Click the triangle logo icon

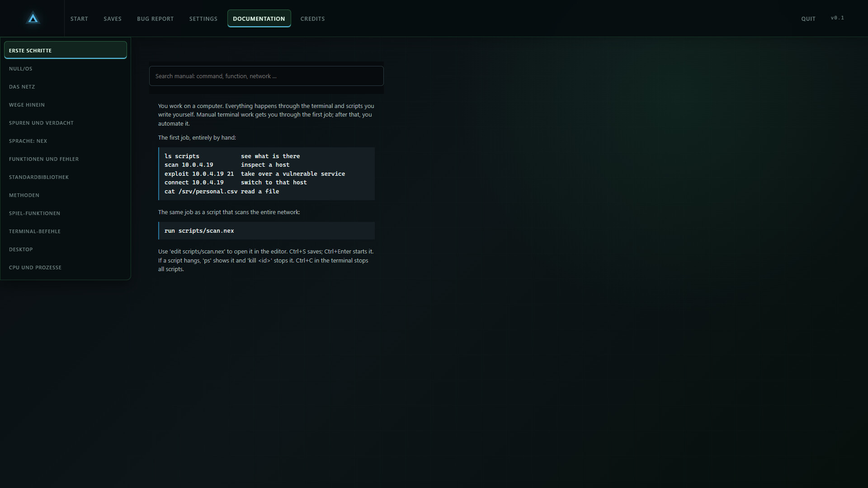[33, 19]
